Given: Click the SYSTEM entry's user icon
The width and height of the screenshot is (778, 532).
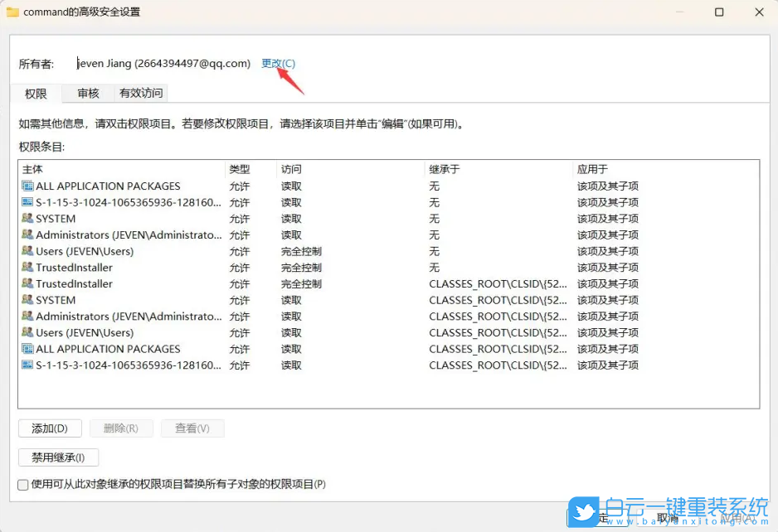Looking at the screenshot, I should tap(27, 218).
